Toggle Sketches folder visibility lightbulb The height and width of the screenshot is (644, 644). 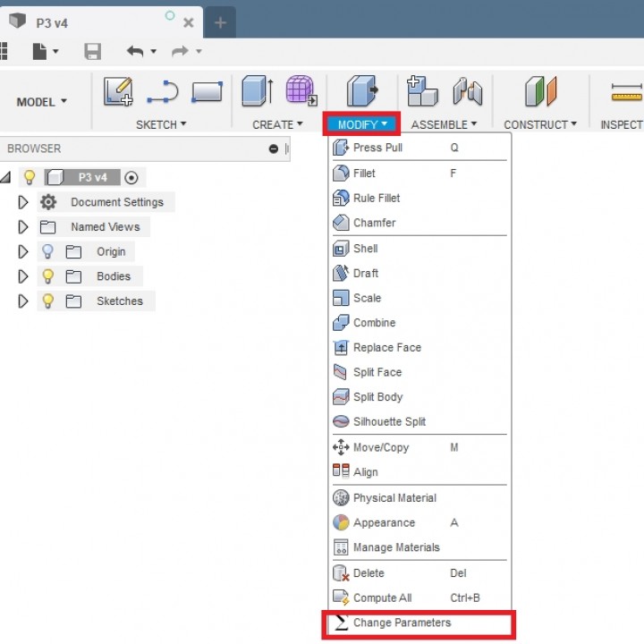[x=48, y=301]
